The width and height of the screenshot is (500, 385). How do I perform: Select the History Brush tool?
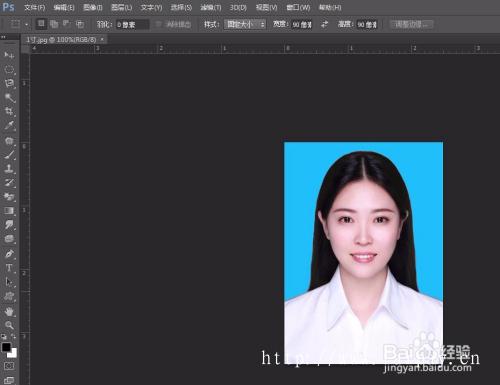(9, 183)
